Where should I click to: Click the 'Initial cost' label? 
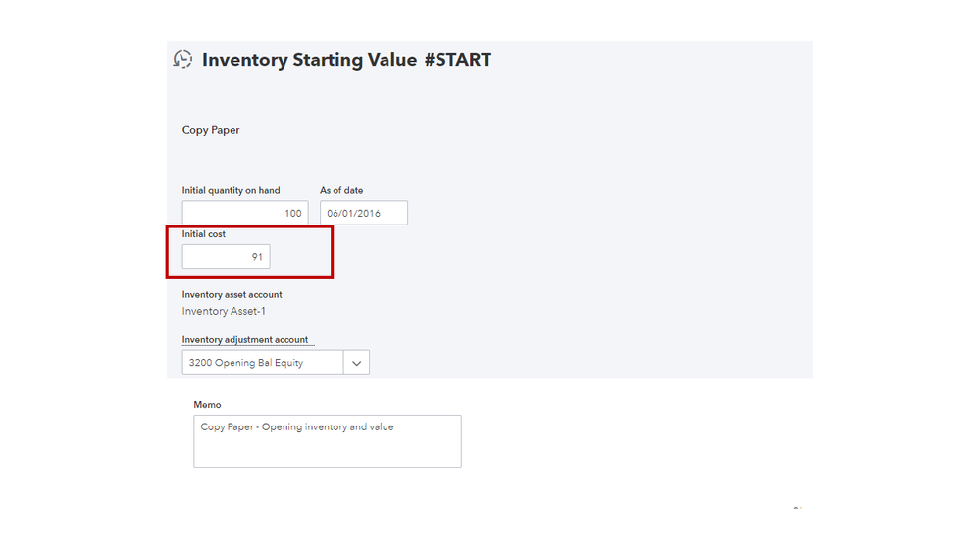pos(203,234)
